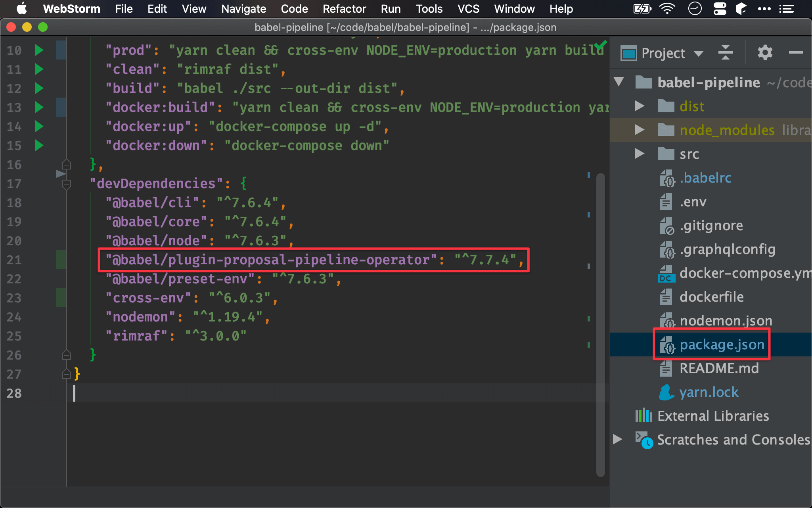Fold the root object closing marker

click(x=67, y=374)
